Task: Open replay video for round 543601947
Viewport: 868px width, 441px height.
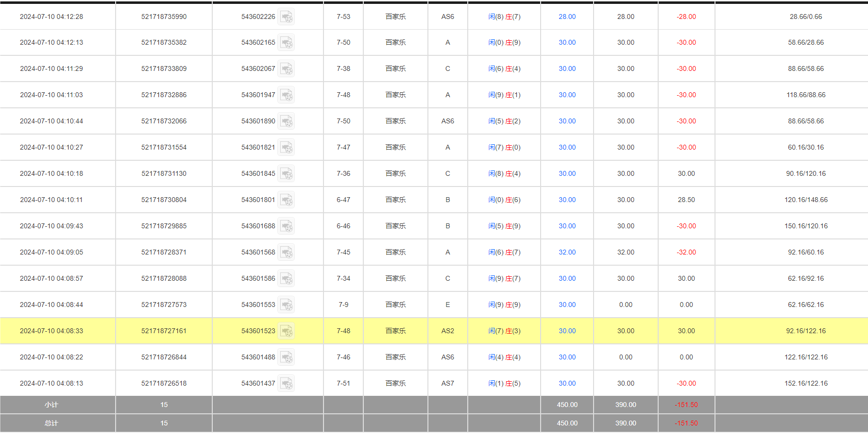Action: pyautogui.click(x=286, y=96)
